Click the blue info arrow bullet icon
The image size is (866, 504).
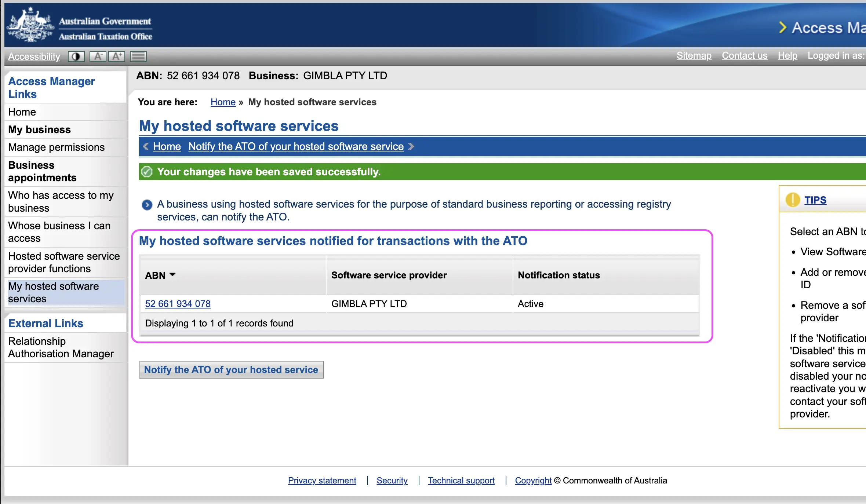coord(147,205)
